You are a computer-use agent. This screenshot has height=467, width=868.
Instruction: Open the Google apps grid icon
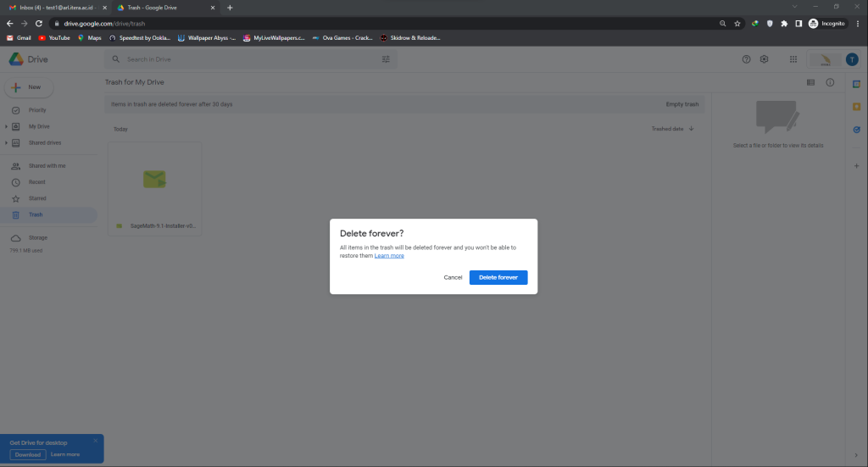click(793, 59)
